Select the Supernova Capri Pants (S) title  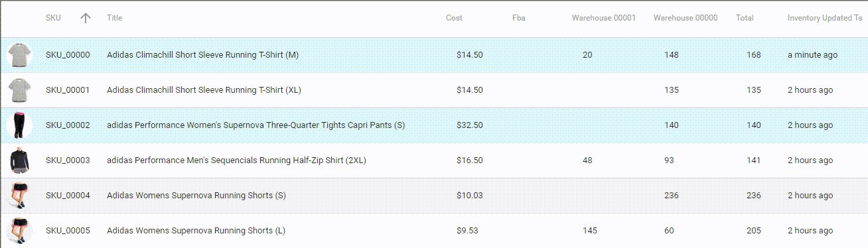click(255, 125)
